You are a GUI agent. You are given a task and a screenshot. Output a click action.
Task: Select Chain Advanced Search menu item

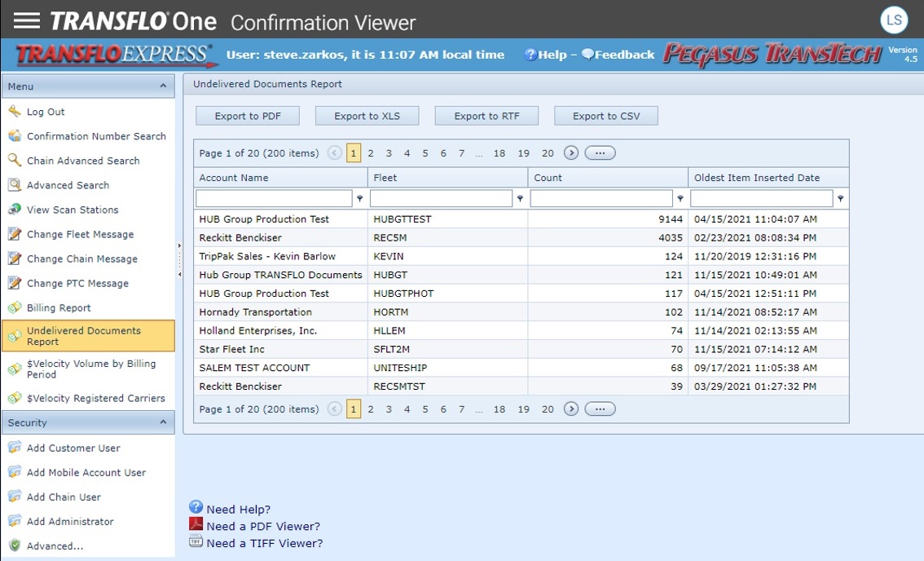tap(83, 161)
